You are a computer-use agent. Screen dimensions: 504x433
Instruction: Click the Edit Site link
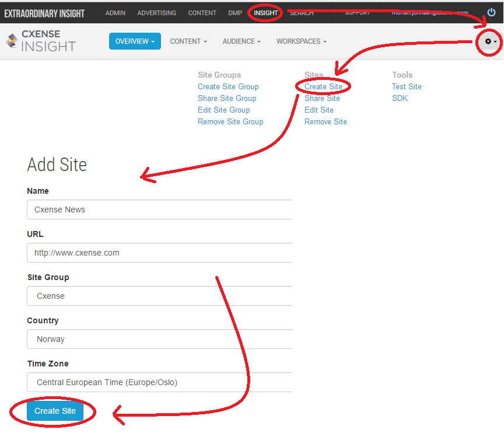point(319,110)
